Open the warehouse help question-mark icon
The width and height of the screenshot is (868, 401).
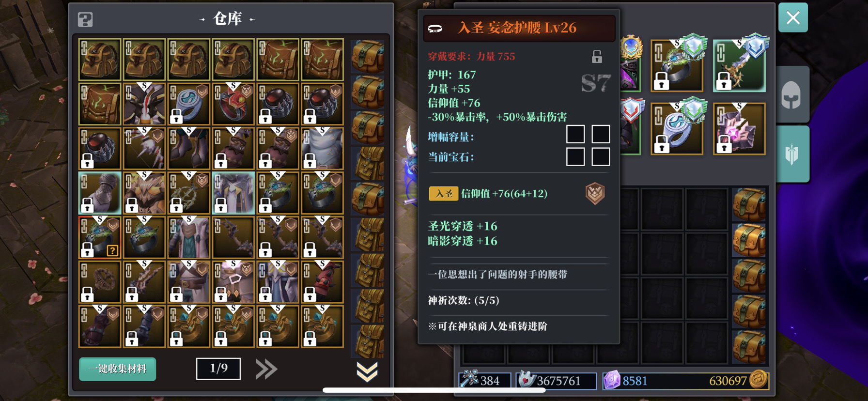point(85,19)
